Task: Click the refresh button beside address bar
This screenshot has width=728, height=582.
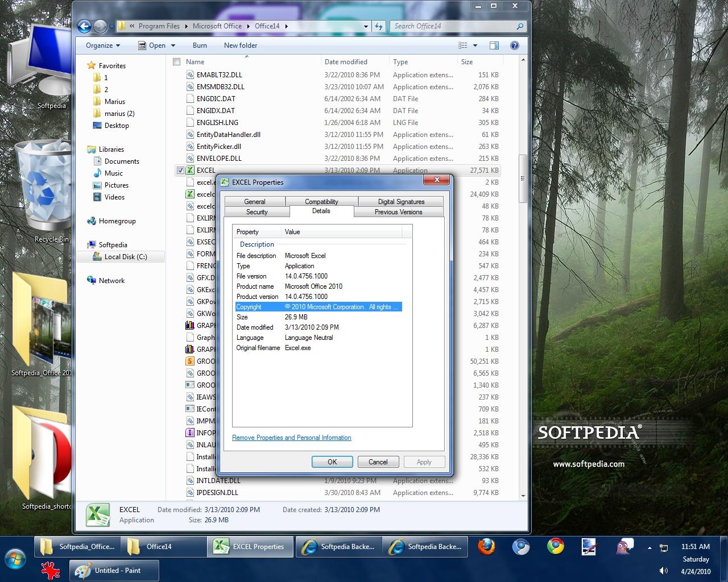Action: [379, 26]
